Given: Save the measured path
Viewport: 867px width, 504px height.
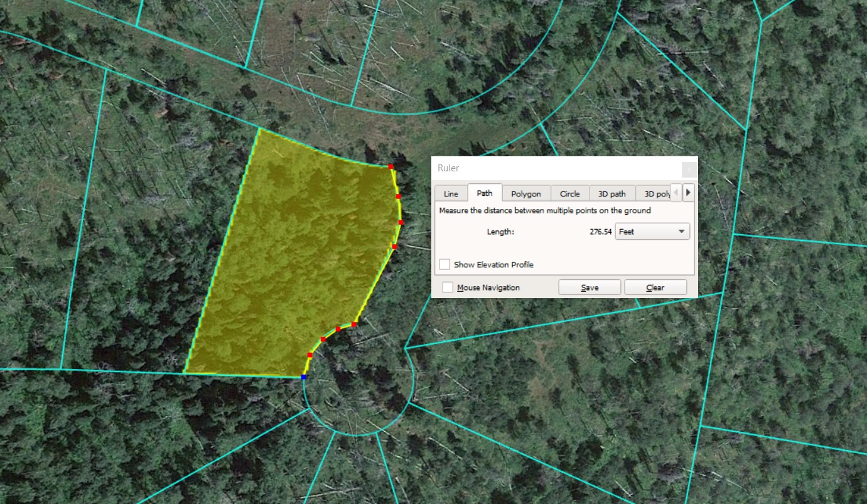Looking at the screenshot, I should pos(590,287).
